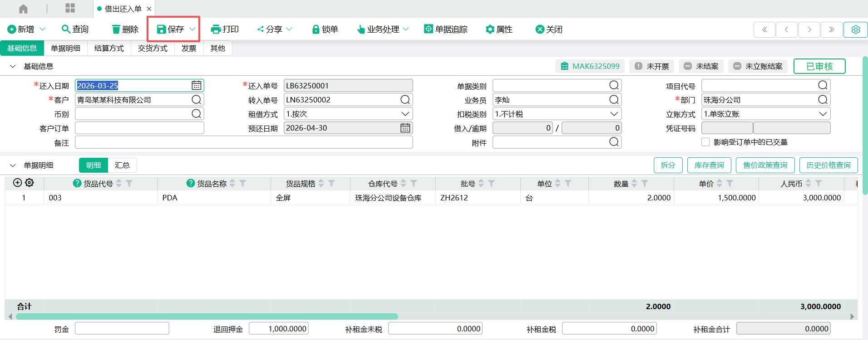The width and height of the screenshot is (868, 340).
Task: Click filter icon on 货品代号 column
Action: (129, 184)
